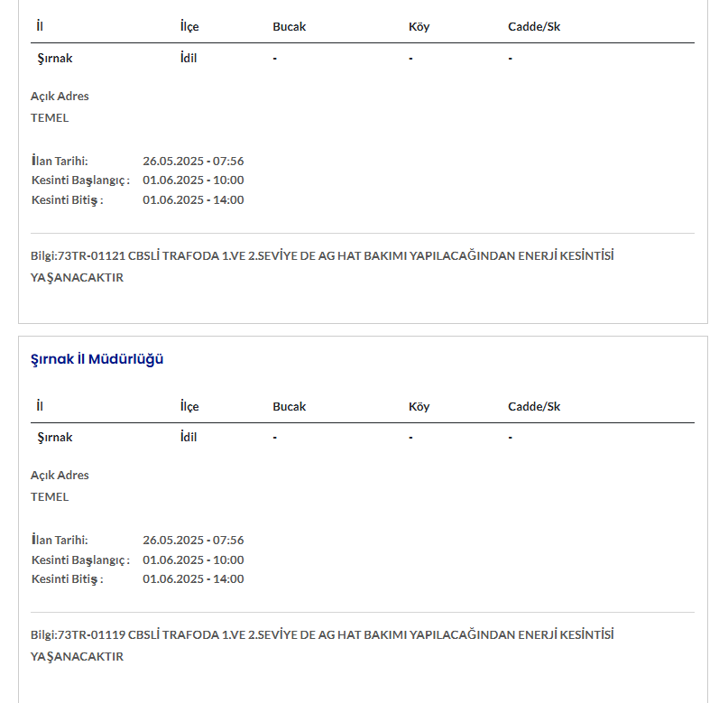Click the Bucak column header in the lower card

click(x=290, y=406)
